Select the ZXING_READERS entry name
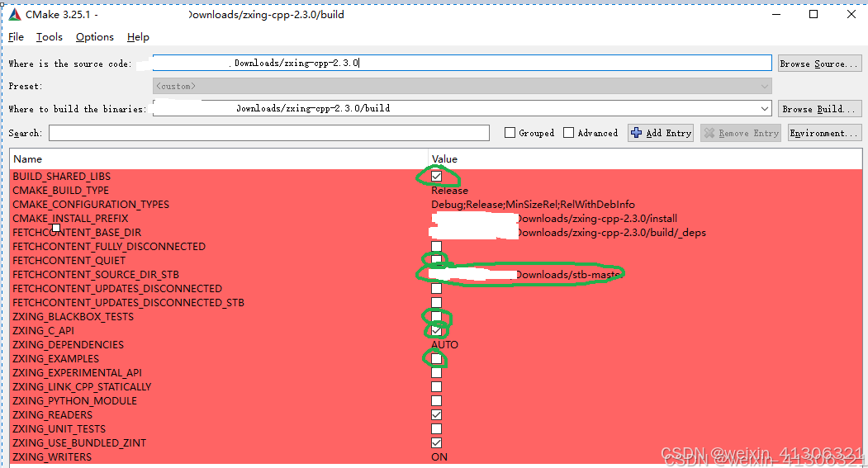This screenshot has height=468, width=868. coord(53,415)
